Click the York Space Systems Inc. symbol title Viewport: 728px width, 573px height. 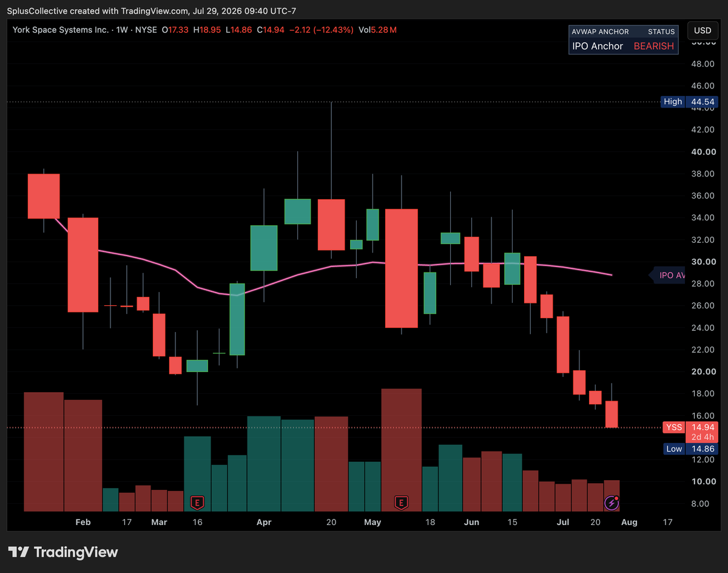61,29
